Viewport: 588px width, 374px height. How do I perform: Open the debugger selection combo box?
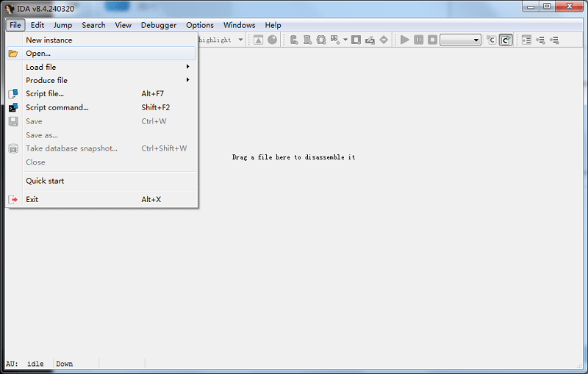pos(460,40)
